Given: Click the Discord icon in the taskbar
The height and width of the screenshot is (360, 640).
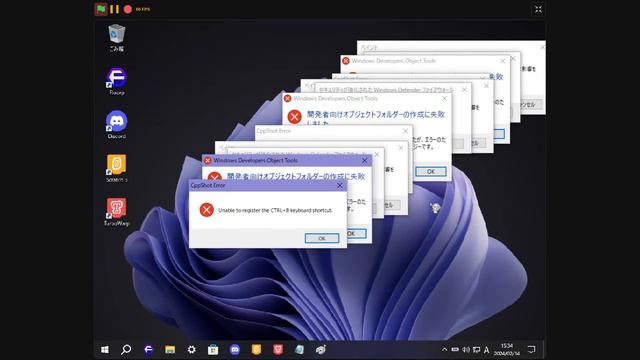Looking at the screenshot, I should tap(235, 350).
